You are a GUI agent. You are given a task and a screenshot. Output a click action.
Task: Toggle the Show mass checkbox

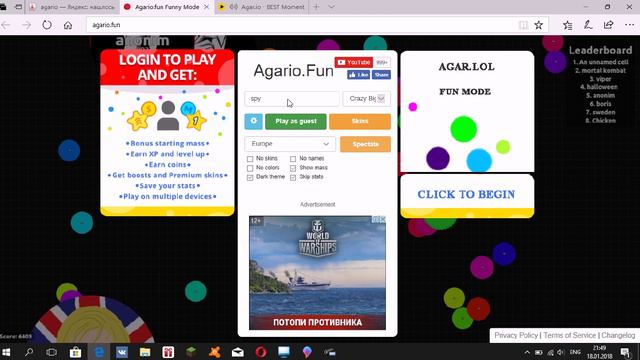point(293,168)
